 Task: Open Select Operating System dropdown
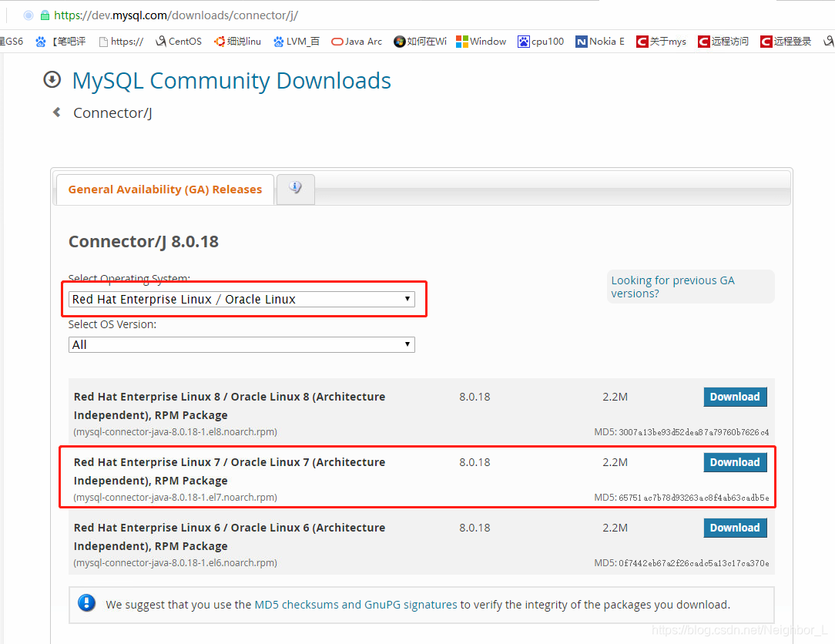pyautogui.click(x=242, y=300)
